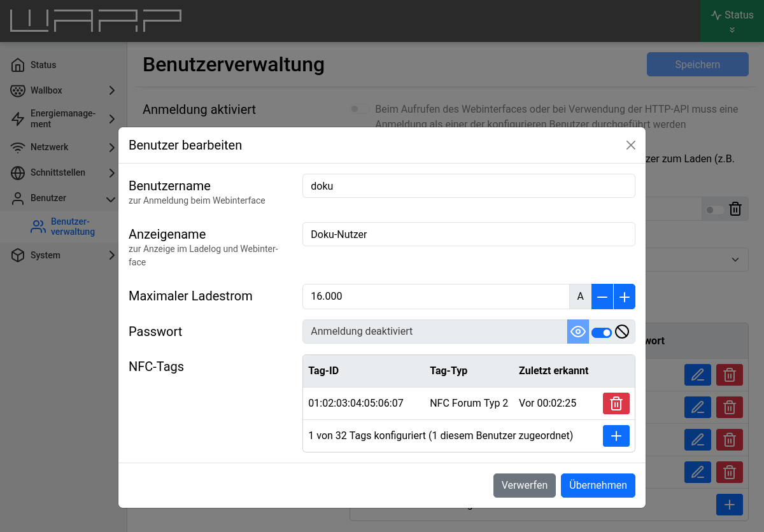The image size is (764, 532).
Task: Toggle the Anmeldung aktiviert switch
Action: [360, 109]
